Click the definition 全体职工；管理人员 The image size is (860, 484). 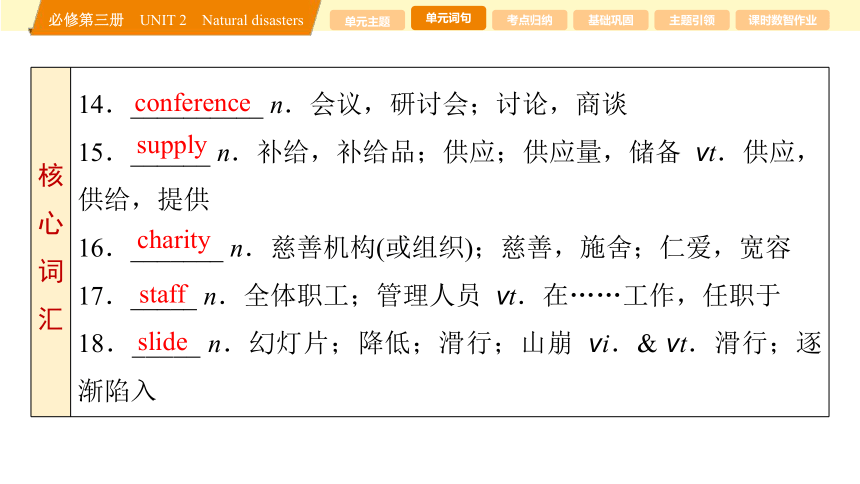361,295
